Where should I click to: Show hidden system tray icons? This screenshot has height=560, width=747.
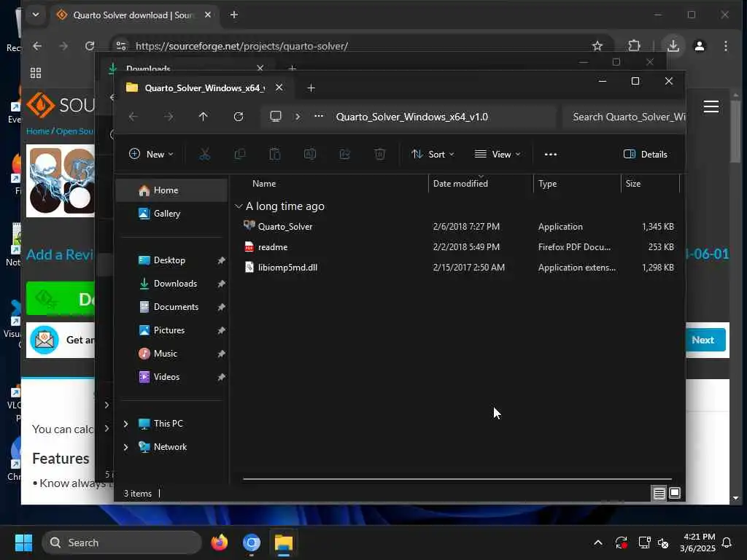(x=598, y=542)
